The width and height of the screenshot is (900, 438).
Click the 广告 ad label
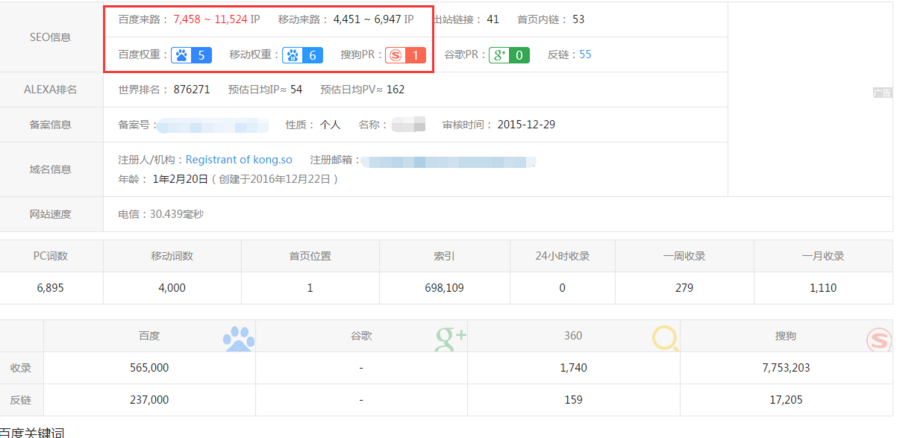click(x=883, y=92)
